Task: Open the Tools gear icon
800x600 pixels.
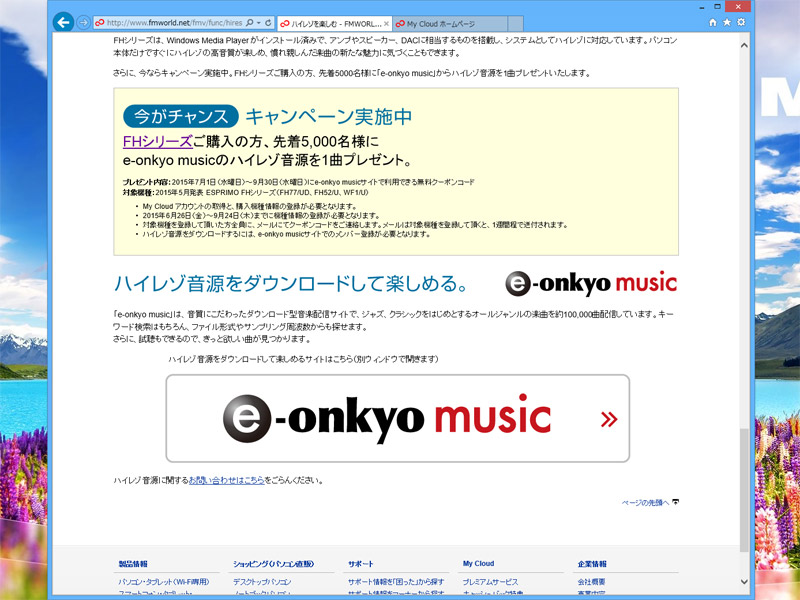Action: (x=740, y=21)
